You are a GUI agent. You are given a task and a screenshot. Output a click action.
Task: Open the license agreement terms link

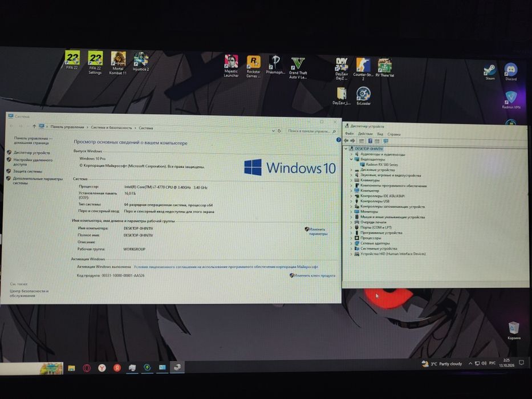point(226,267)
